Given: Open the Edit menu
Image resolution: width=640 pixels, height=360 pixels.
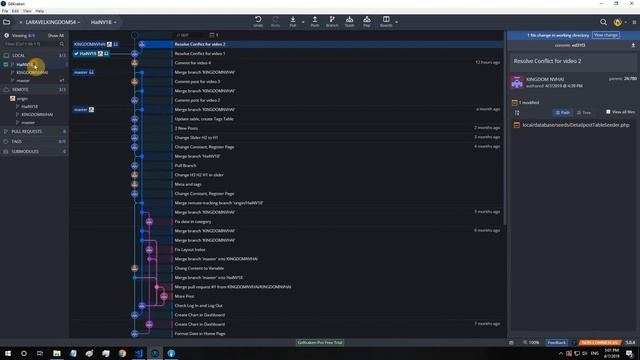Looking at the screenshot, I should click(15, 11).
